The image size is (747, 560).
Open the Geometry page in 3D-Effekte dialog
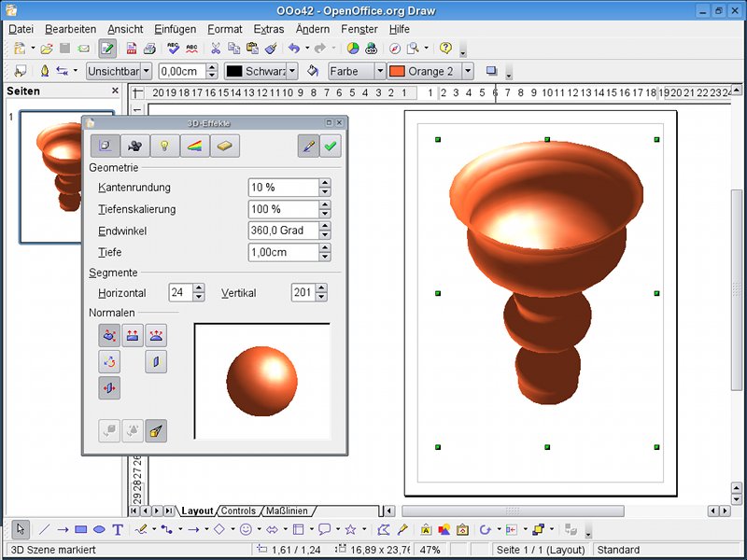point(105,146)
